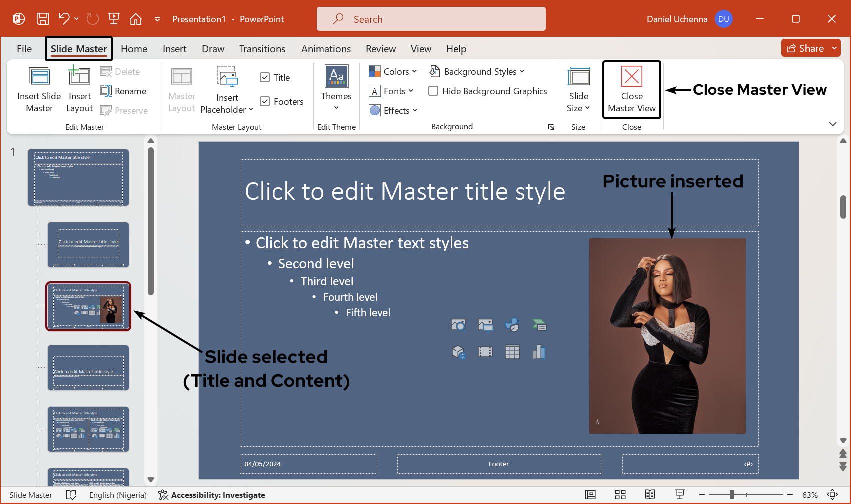
Task: Enable Hide Background Graphics checkbox
Action: point(433,91)
